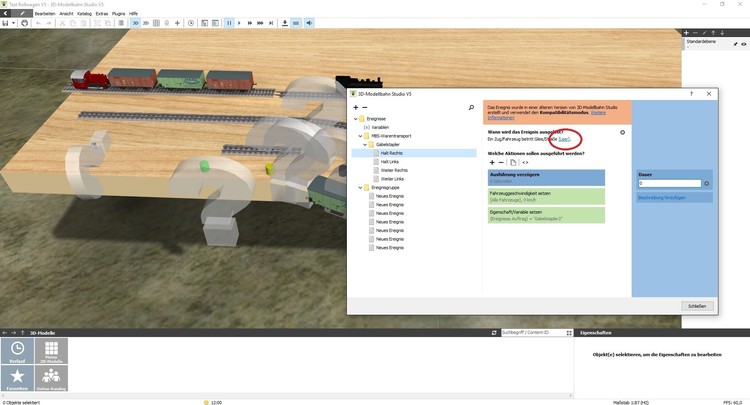This screenshot has height=405, width=750.
Task: Add a layer with plus icon
Action: point(686,33)
